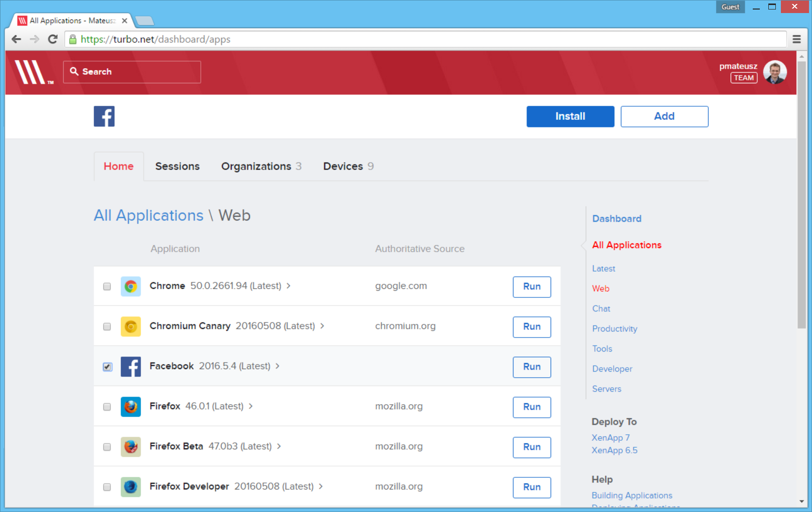Screen dimensions: 812x512
Task: Click the Firefox app icon
Action: click(131, 407)
